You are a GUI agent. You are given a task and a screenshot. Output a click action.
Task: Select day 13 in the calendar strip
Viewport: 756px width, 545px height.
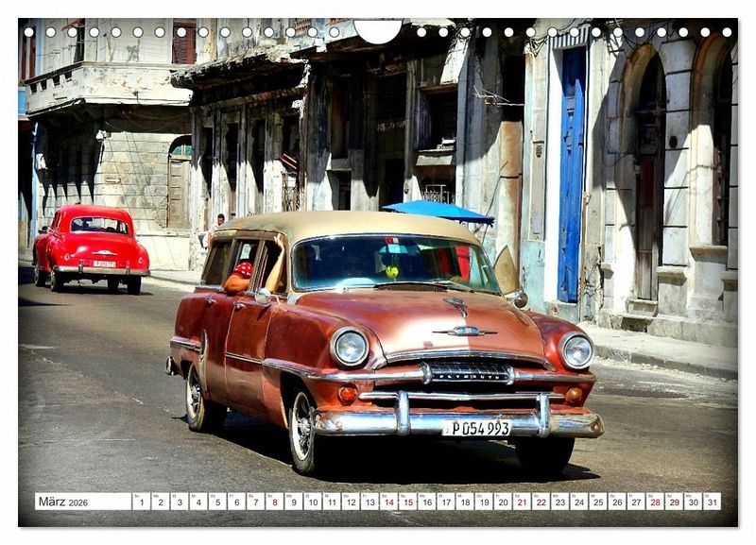pos(369,502)
